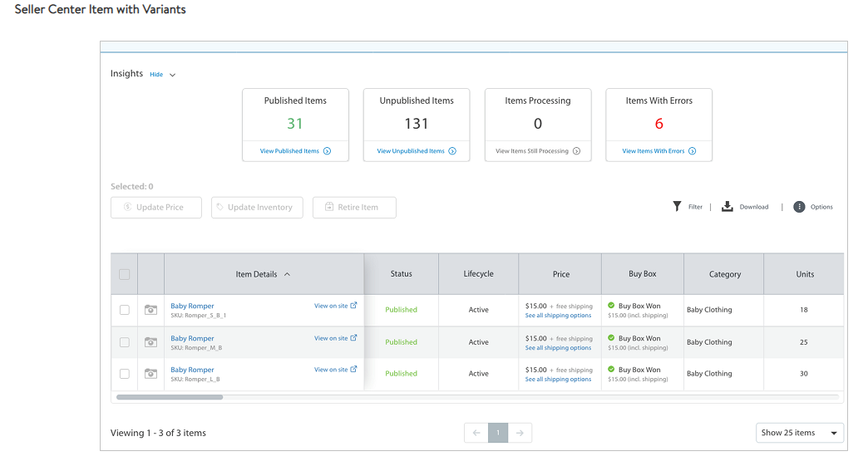
Task: Click the horizontal table scrollbar
Action: [170, 398]
